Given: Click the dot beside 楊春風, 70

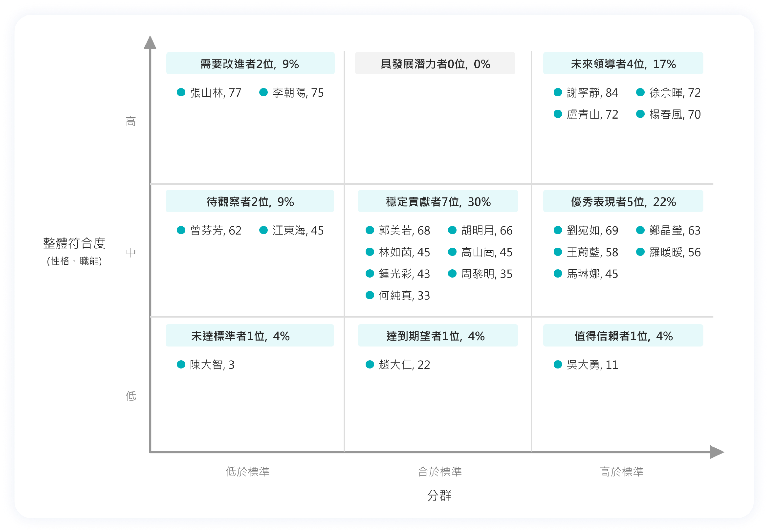Looking at the screenshot, I should coord(640,114).
